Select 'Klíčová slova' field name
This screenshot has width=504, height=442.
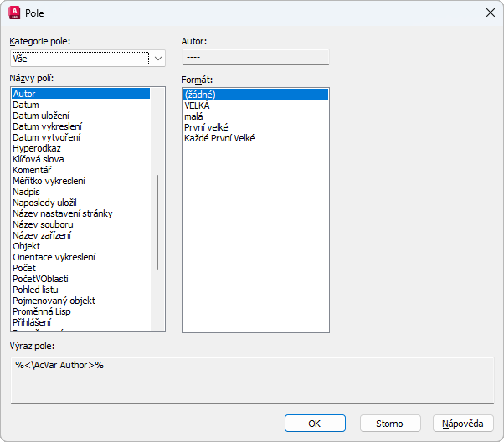39,159
